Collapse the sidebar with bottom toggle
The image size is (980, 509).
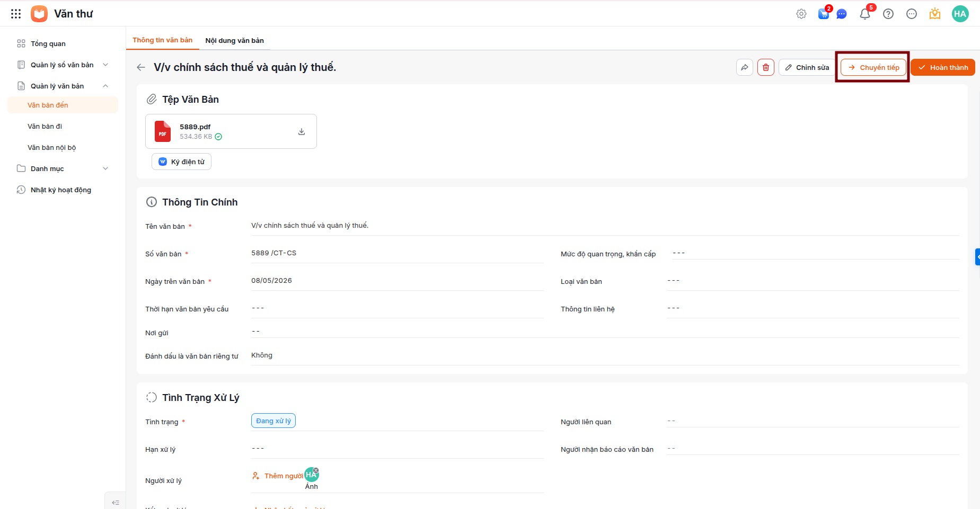point(116,502)
